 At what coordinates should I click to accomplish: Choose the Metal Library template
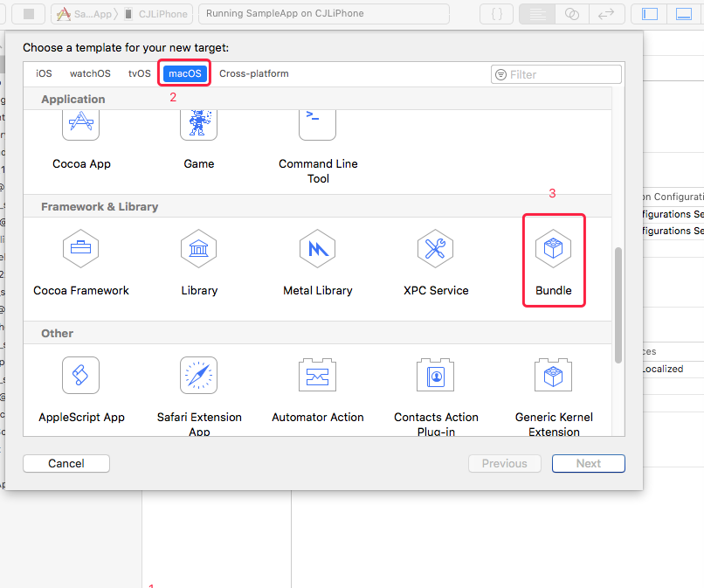click(x=318, y=263)
